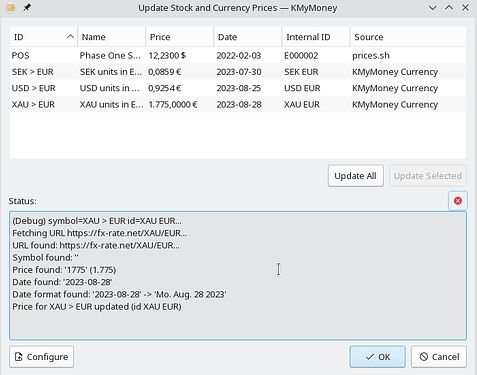The image size is (477, 375).
Task: Click the E000002 internal ID cell
Action: tap(316, 55)
